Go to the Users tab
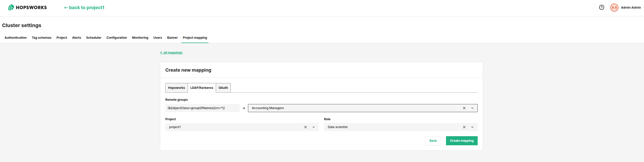Viewport: 644px width, 162px height. tap(157, 38)
